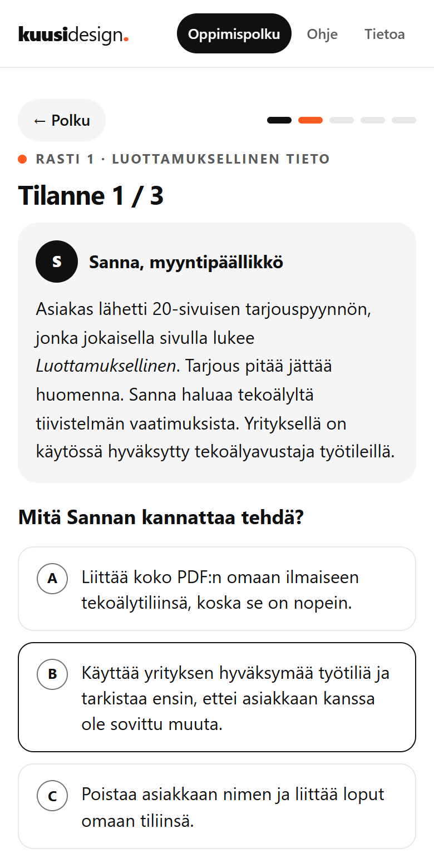This screenshot has height=868, width=434.
Task: Choose answer about pasting PDF to free account
Action: tap(217, 589)
